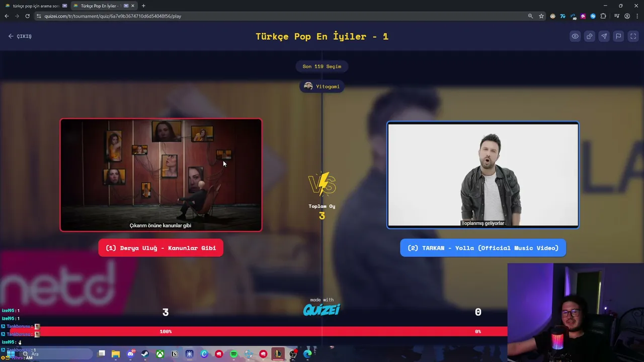Viewport: 644px width, 362px height.
Task: Vote for Derya Uluğ - Kanunlar Gibi button
Action: [161, 248]
